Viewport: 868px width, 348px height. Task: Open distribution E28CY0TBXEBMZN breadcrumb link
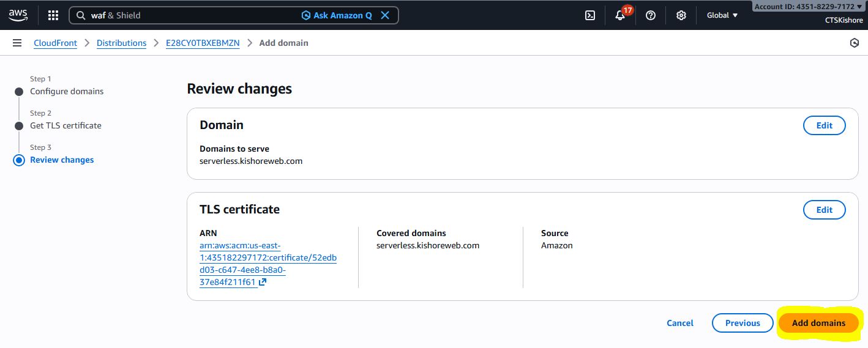click(203, 43)
